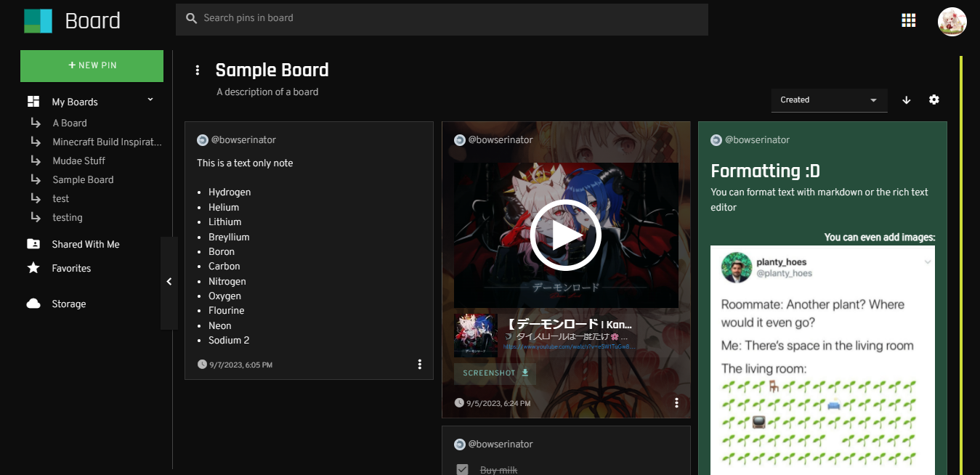Click planty_hoes tweet avatar
980x475 pixels.
point(736,267)
